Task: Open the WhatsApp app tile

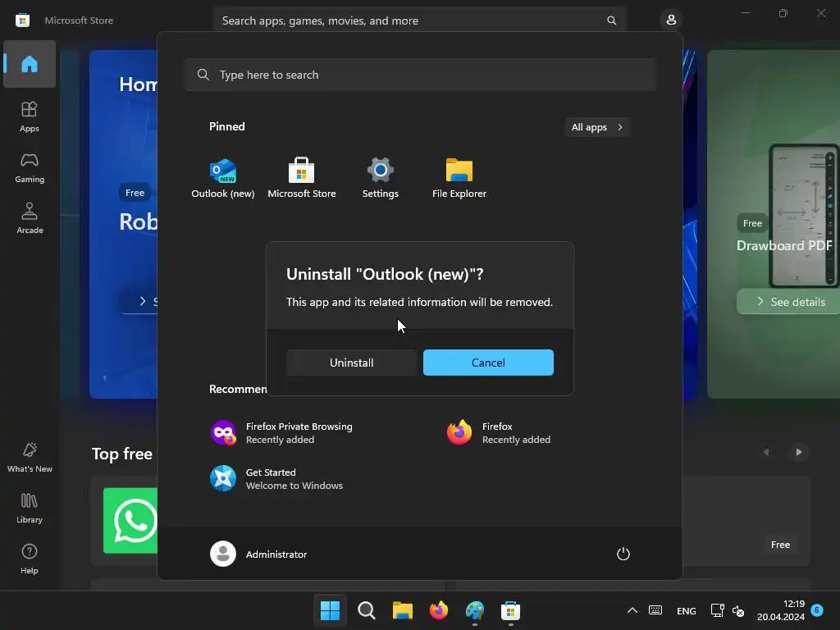Action: click(130, 520)
